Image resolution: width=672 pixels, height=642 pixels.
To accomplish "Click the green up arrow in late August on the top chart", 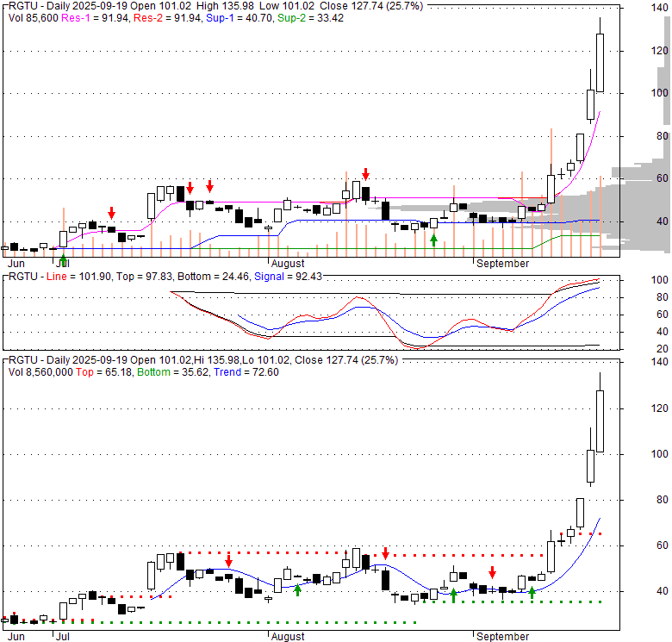I will (x=433, y=240).
